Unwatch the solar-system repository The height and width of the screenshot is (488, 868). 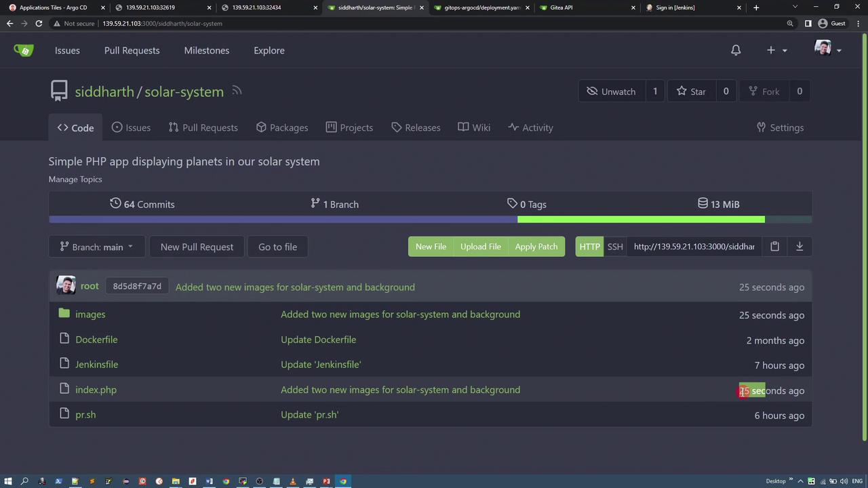tap(611, 91)
